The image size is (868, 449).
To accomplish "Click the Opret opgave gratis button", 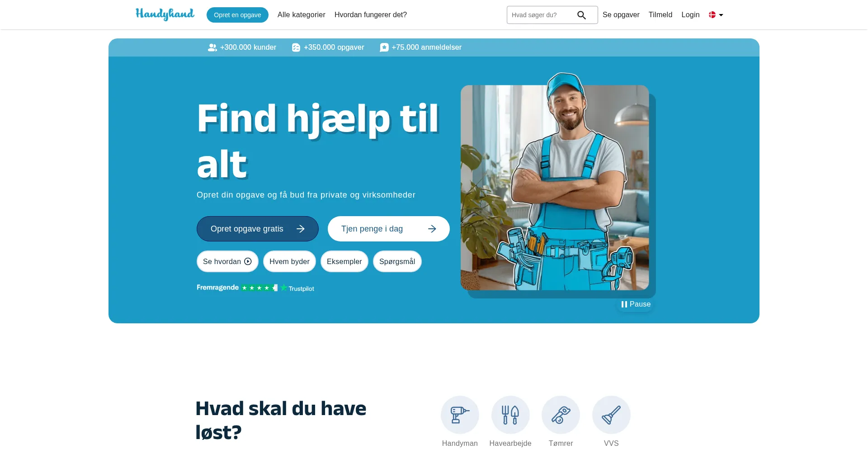I will [258, 229].
